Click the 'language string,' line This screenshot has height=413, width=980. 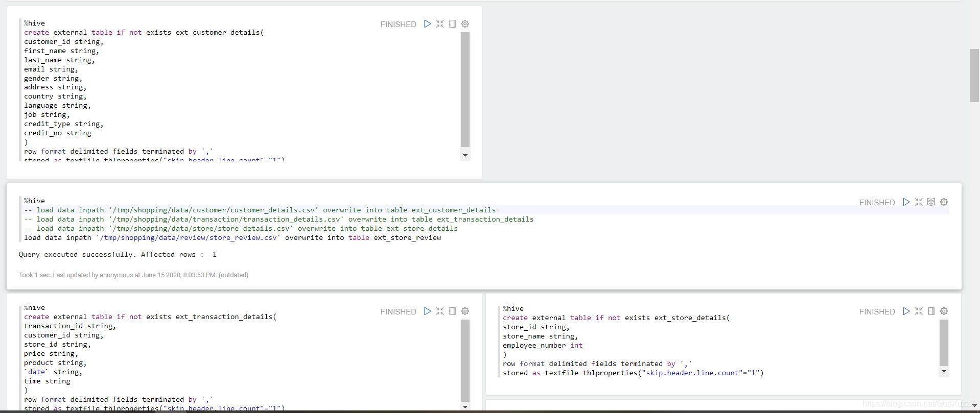click(x=57, y=106)
